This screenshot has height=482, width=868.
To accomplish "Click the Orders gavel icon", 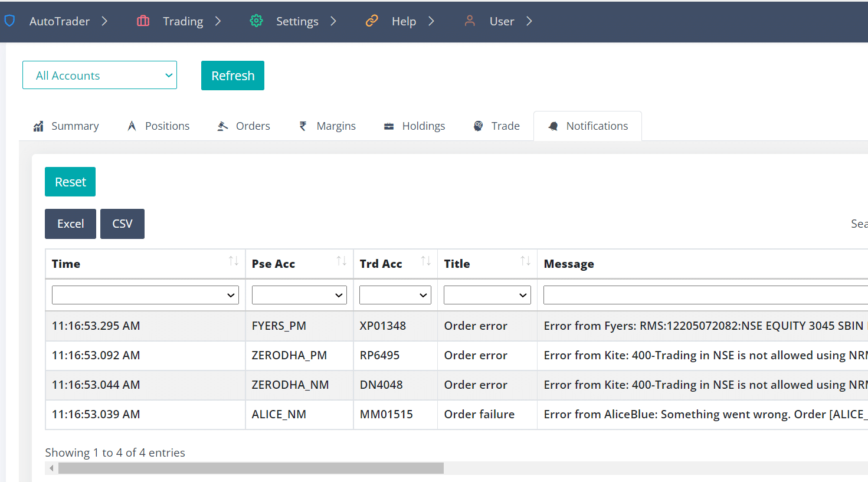I will [x=222, y=126].
